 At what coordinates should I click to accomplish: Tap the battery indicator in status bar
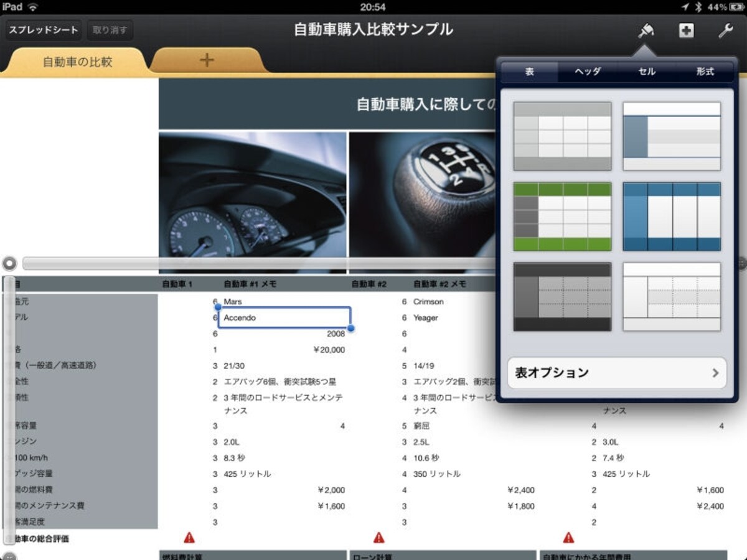736,7
